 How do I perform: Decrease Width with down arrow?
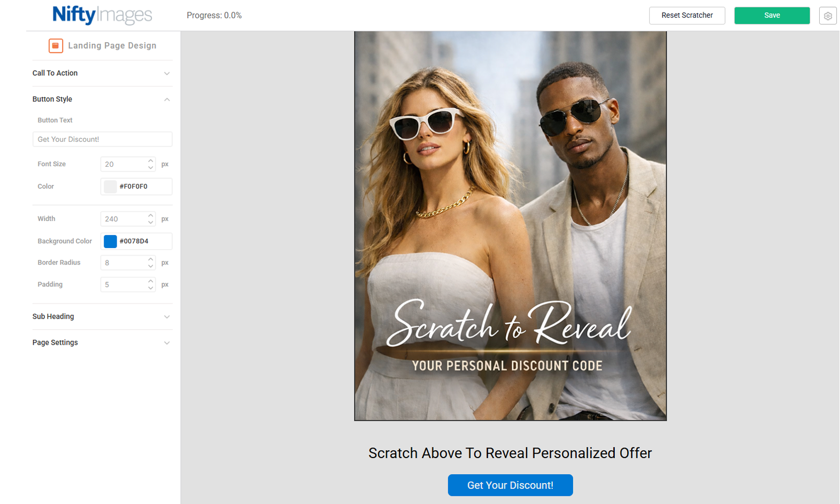151,222
